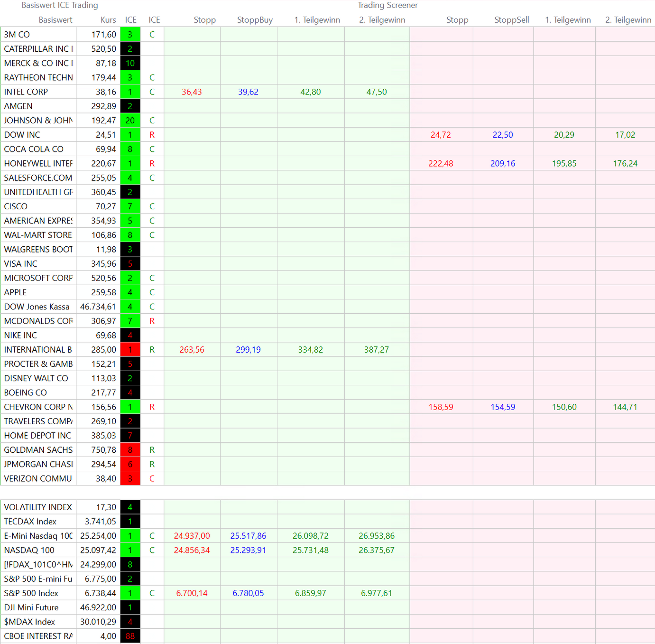The image size is (655, 644).
Task: Click the Kurs column header
Action: tap(108, 20)
